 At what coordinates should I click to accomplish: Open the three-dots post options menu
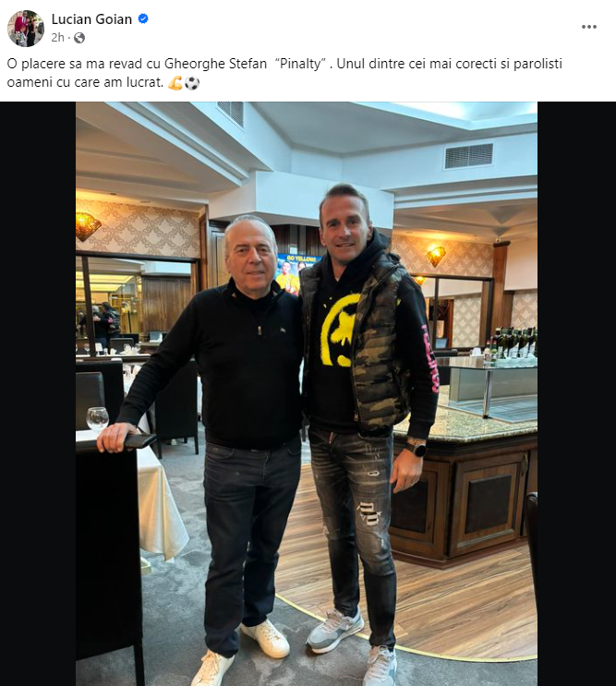pos(589,27)
